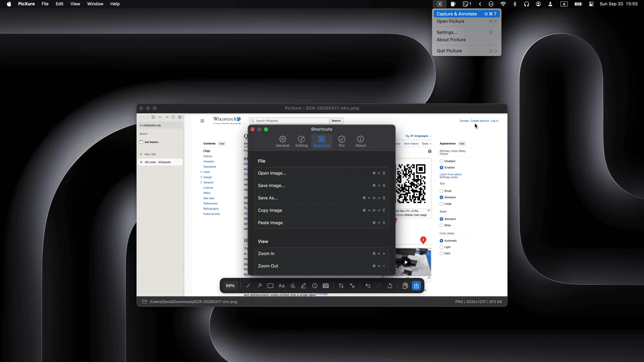Open the Apple menu
Screen dimensions: 644x362
pos(9,4)
